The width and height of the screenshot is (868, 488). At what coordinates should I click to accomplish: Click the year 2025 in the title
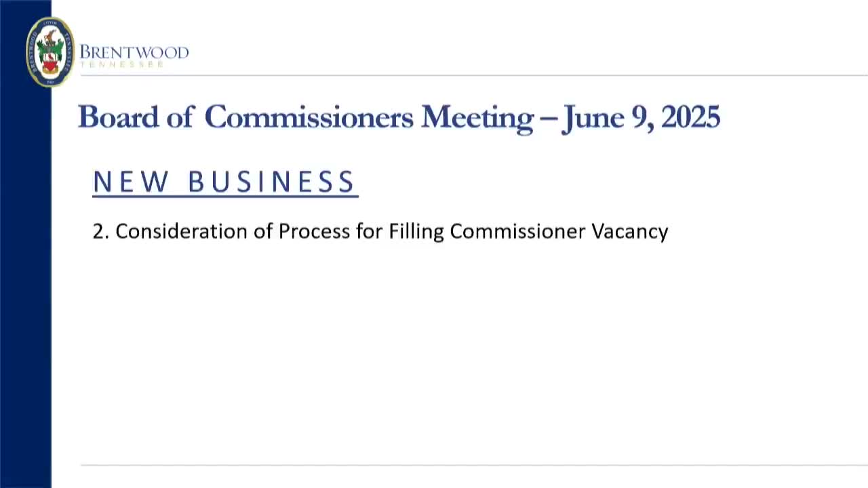[x=690, y=117]
